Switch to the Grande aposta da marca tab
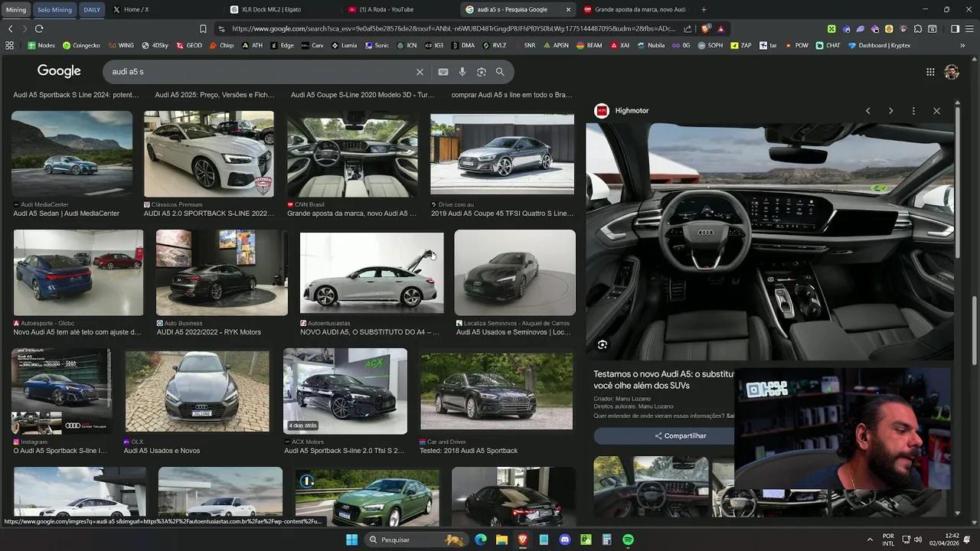This screenshot has height=551, width=980. click(635, 9)
